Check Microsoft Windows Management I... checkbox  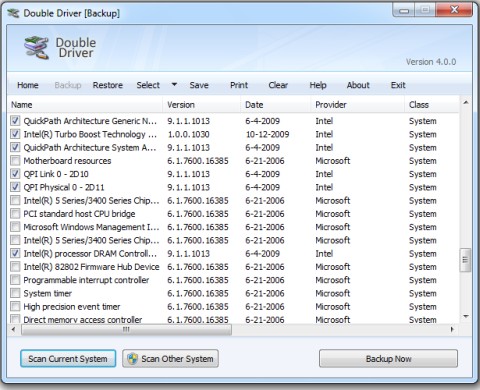(15, 227)
